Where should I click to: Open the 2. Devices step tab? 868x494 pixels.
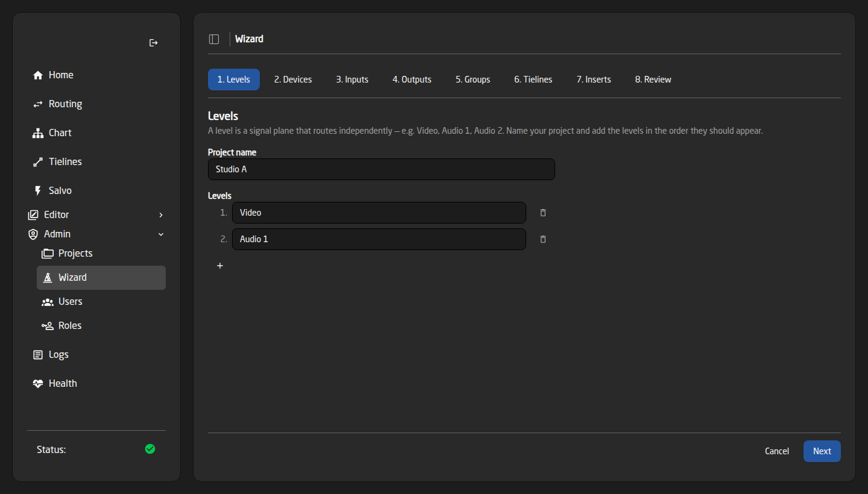pyautogui.click(x=293, y=80)
